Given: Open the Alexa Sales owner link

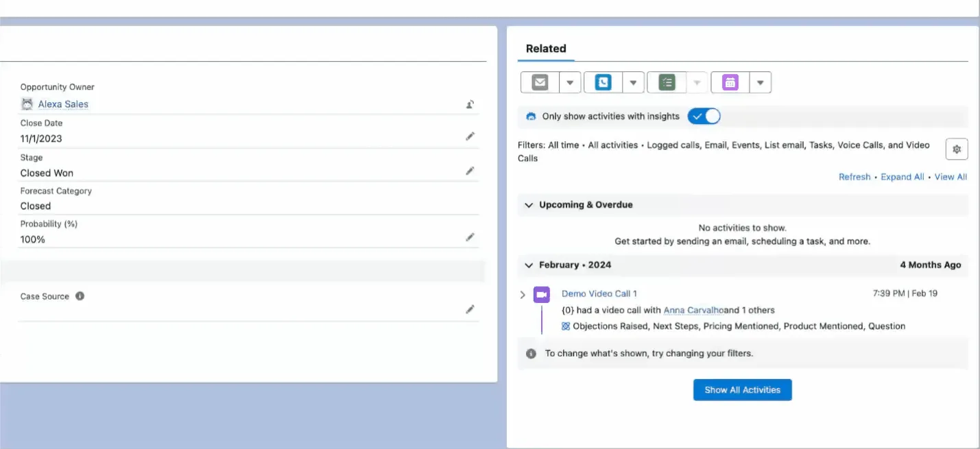Looking at the screenshot, I should 63,104.
